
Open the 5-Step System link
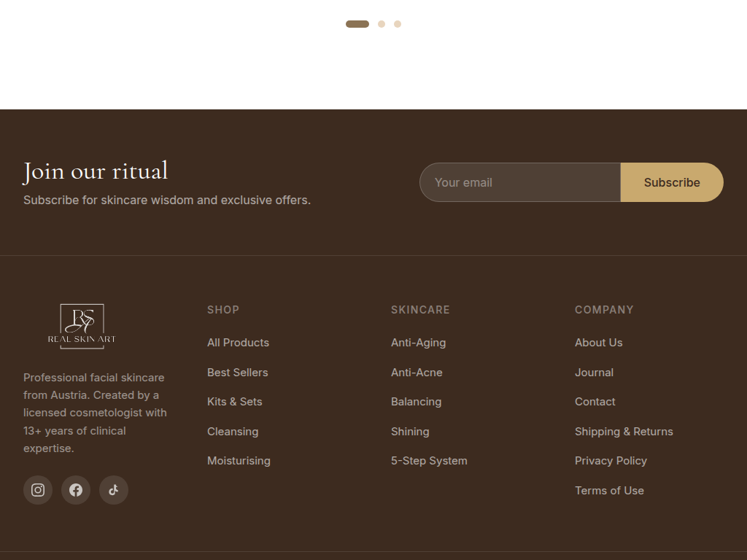pos(429,461)
